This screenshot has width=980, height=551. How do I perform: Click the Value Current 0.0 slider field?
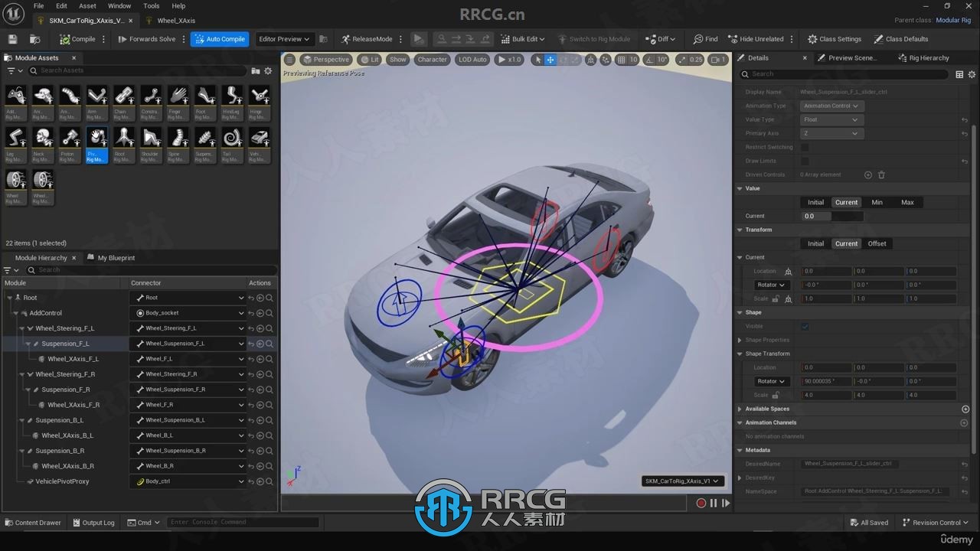tap(832, 216)
